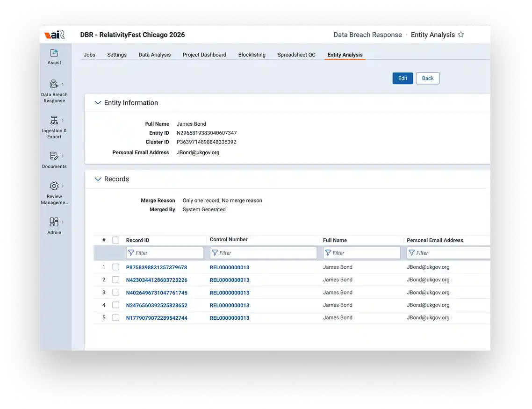
Task: Sort by the Control Number column header
Action: coord(229,239)
